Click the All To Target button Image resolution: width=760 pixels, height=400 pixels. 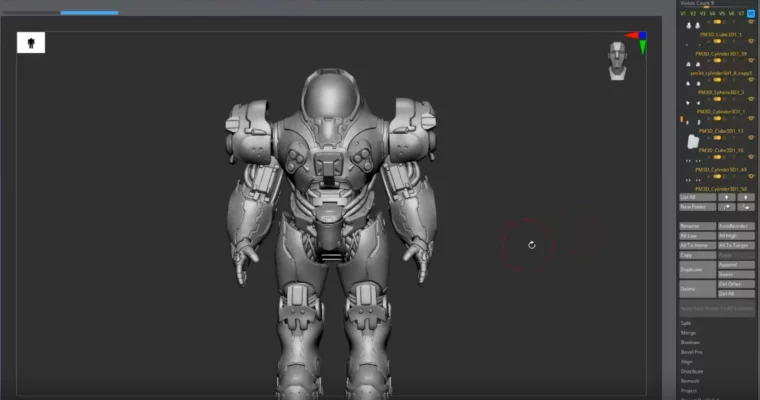click(x=736, y=246)
